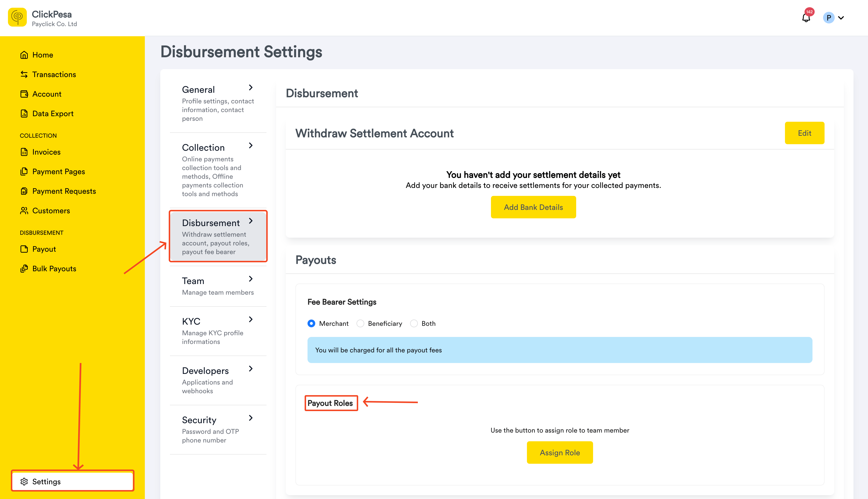
Task: Open Payout in sidebar
Action: tap(44, 249)
